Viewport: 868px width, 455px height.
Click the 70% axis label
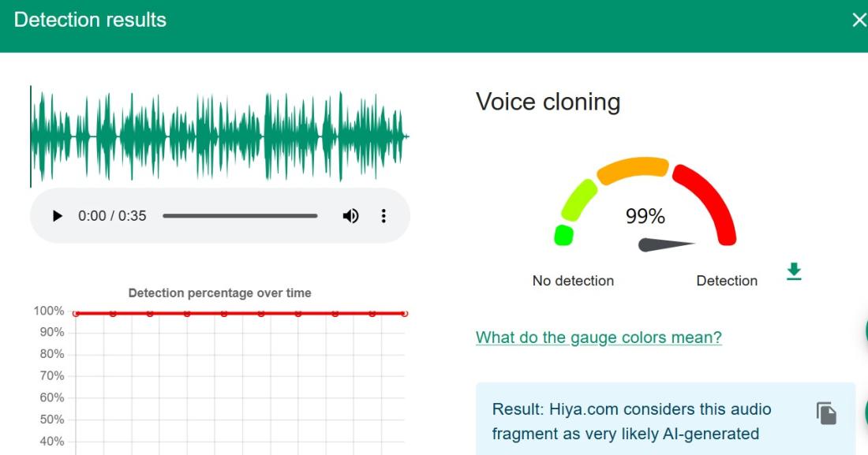(x=51, y=376)
